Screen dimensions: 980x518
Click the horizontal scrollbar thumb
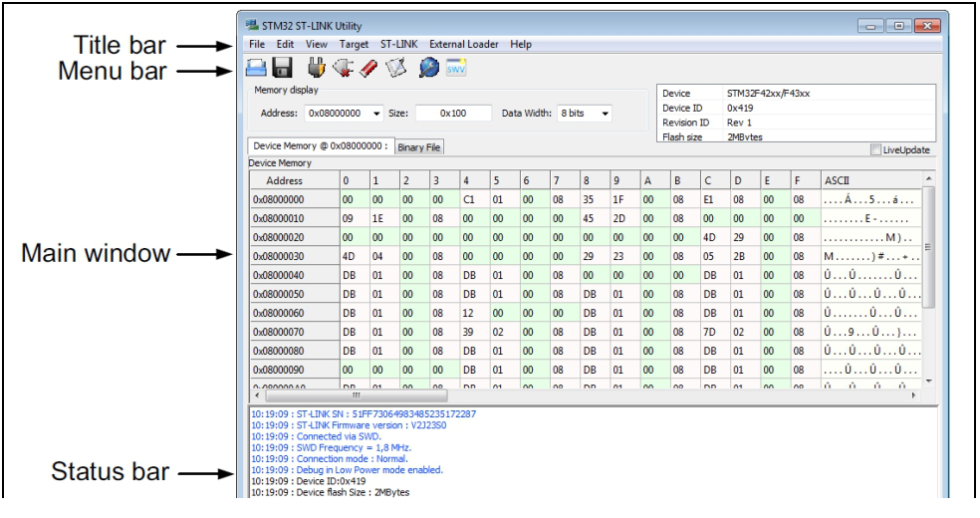pyautogui.click(x=357, y=394)
